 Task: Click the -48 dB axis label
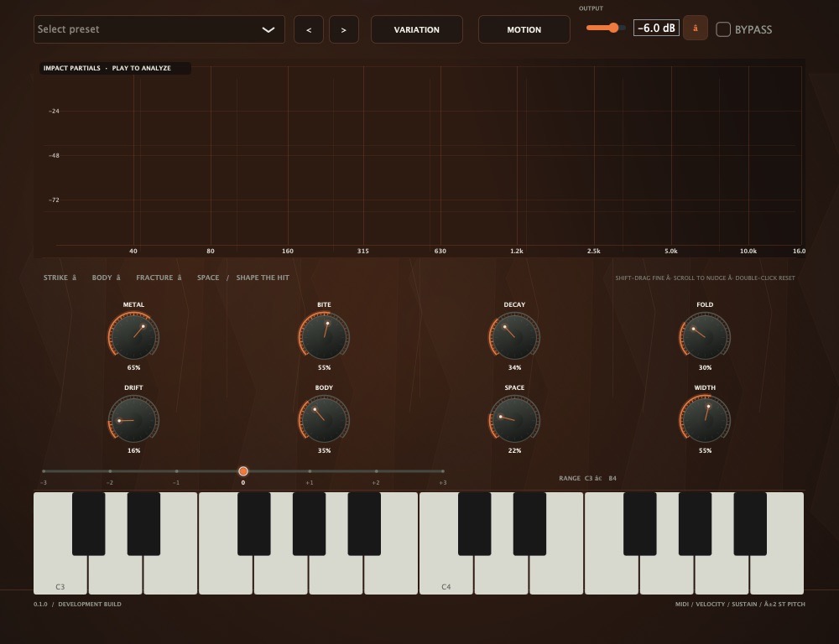[x=54, y=156]
